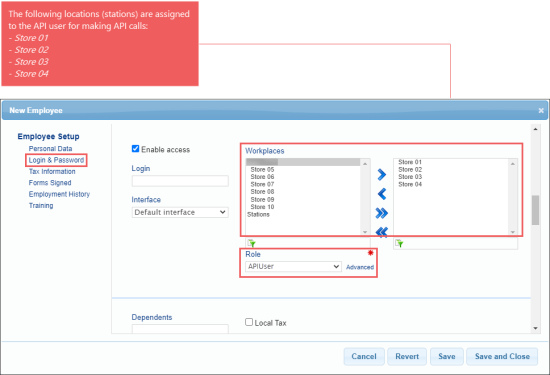Select Store 05 in available list
The height and width of the screenshot is (375, 550).
262,169
